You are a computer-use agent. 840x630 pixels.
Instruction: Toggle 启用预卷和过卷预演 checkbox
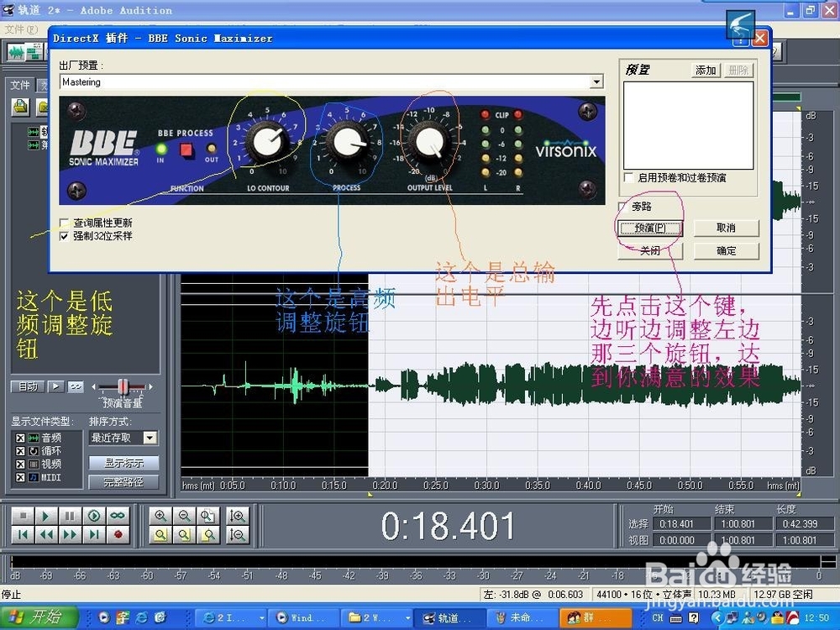click(629, 177)
